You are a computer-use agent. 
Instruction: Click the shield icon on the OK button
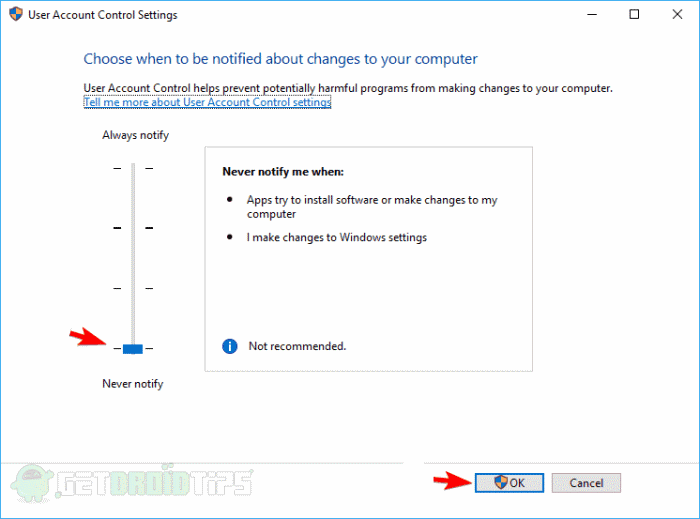pyautogui.click(x=501, y=482)
